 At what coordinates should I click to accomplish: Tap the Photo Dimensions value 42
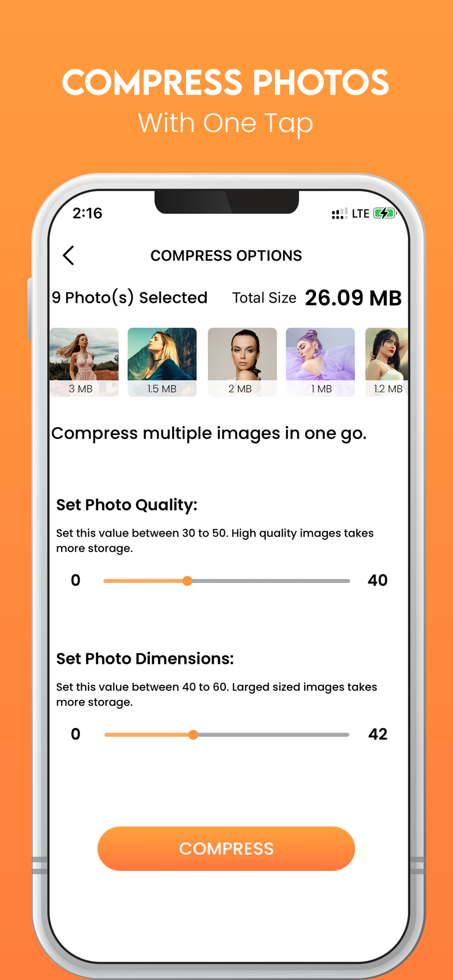coord(377,734)
